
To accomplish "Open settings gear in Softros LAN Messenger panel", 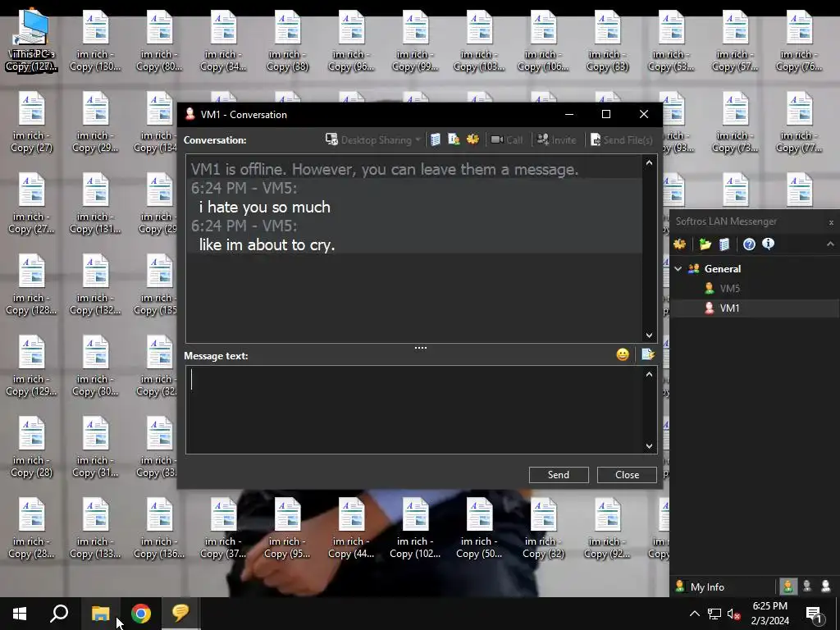I will point(680,244).
